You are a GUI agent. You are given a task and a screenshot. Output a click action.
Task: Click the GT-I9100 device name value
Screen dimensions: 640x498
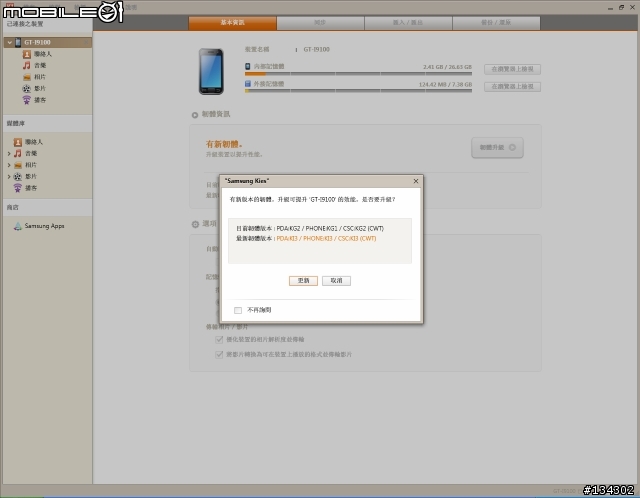click(316, 49)
